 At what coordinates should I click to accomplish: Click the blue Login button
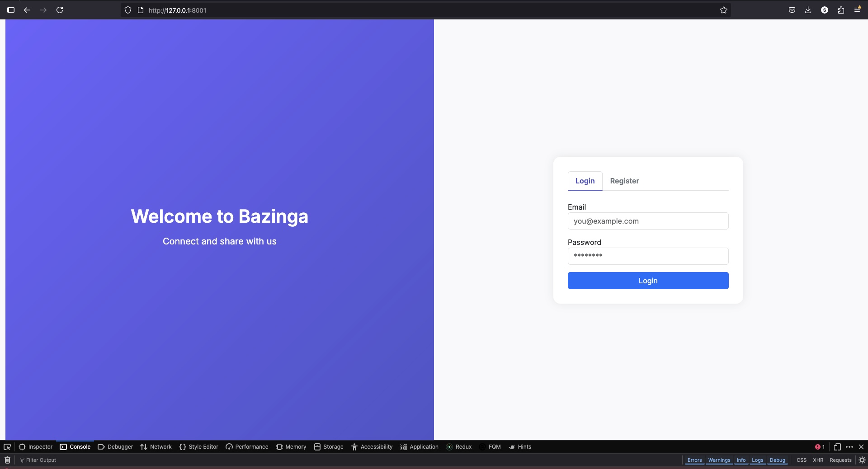648,281
